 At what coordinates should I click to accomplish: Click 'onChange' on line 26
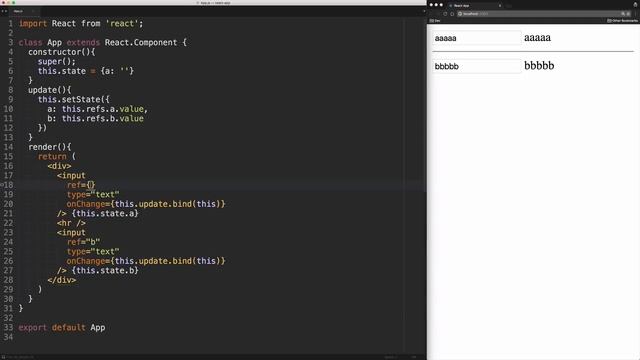click(86, 261)
